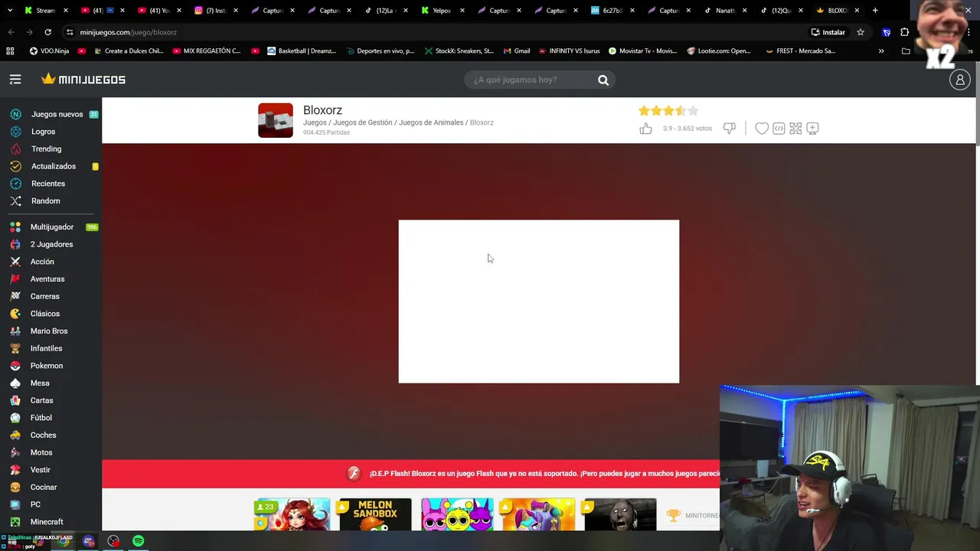Switch to the Yelpox browser tab
Image resolution: width=980 pixels, height=551 pixels.
(x=442, y=11)
